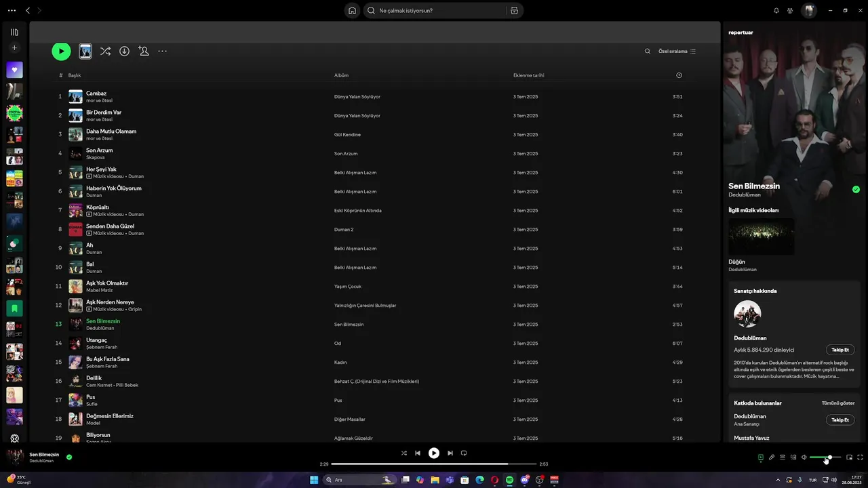Click the Windows Start button
Viewport: 868px width, 488px height.
(x=314, y=480)
